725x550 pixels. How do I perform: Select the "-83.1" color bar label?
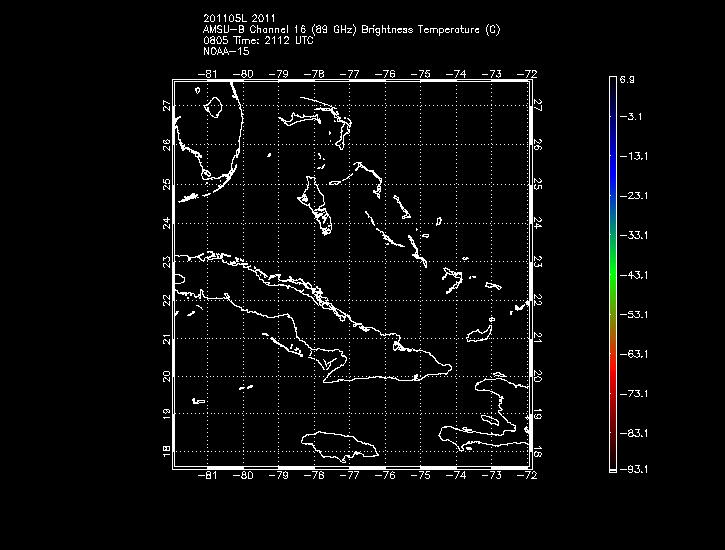coord(634,434)
